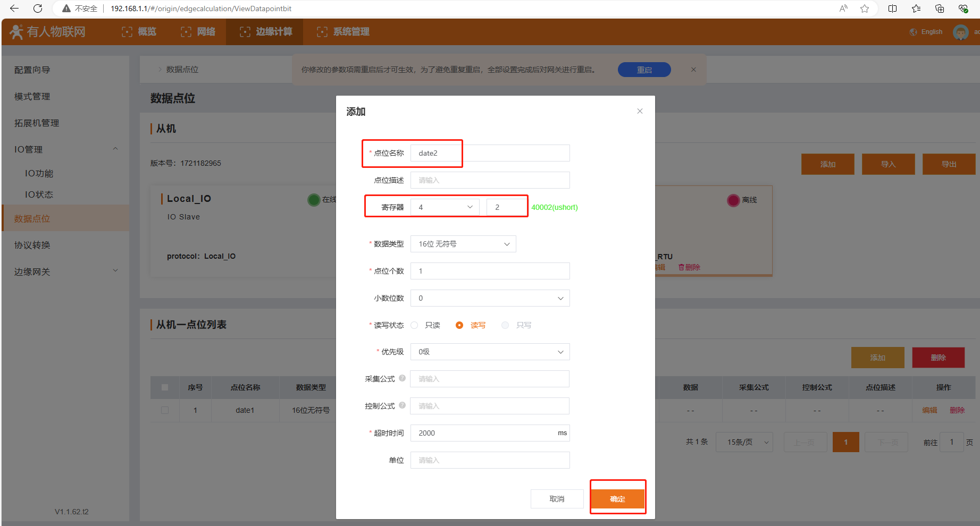Screen dimensions: 980x526
Task: Close the 添加 dialog with X icon
Action: [x=640, y=111]
